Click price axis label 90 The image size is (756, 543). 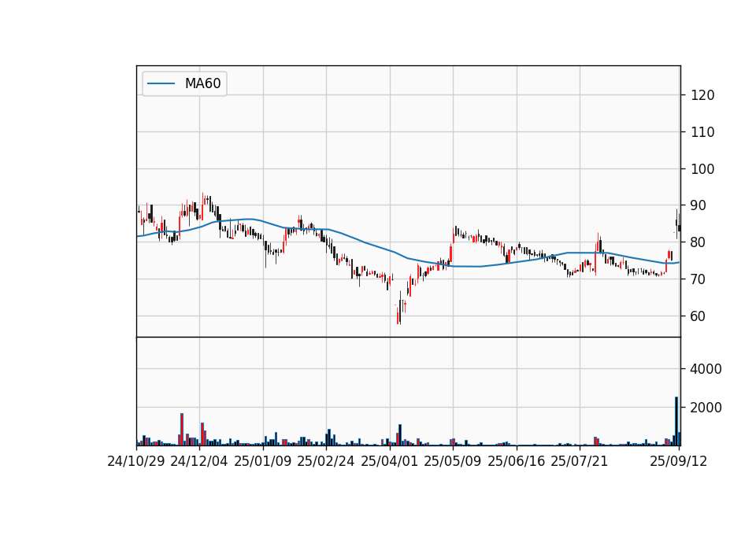click(699, 205)
